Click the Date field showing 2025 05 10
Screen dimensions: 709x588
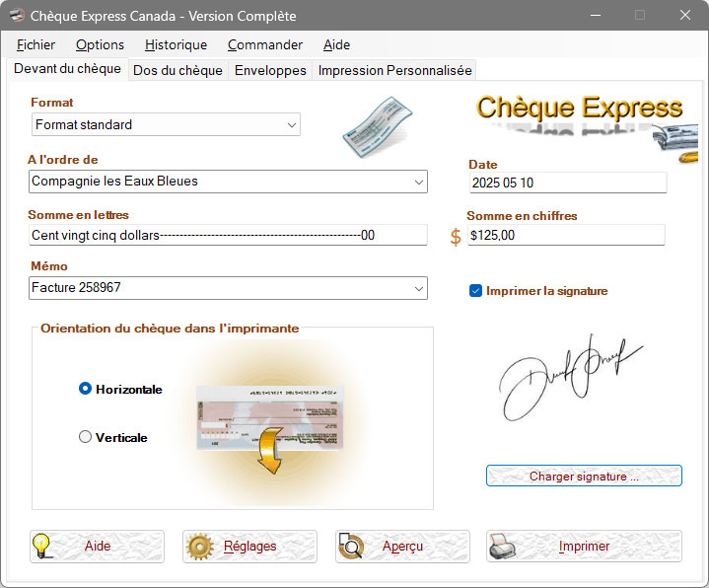pyautogui.click(x=568, y=183)
